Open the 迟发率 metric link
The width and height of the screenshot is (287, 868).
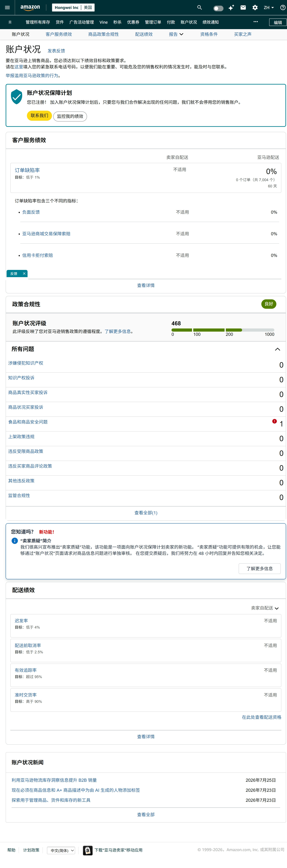[21, 621]
